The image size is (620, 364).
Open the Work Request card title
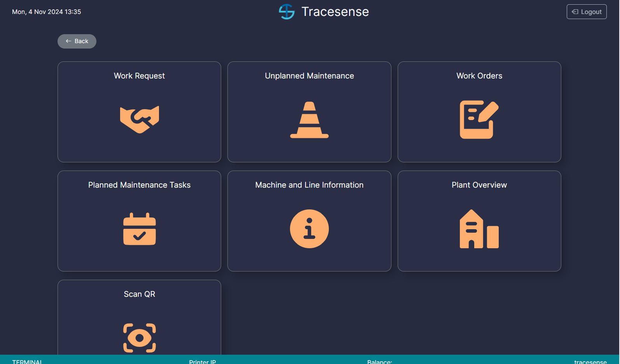[x=139, y=76]
